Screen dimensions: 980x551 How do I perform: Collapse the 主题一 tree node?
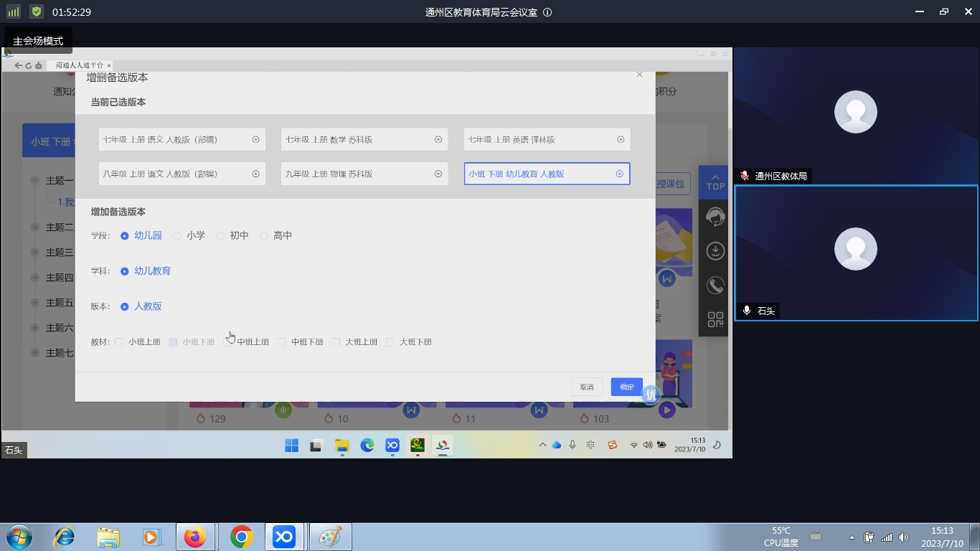coord(35,181)
